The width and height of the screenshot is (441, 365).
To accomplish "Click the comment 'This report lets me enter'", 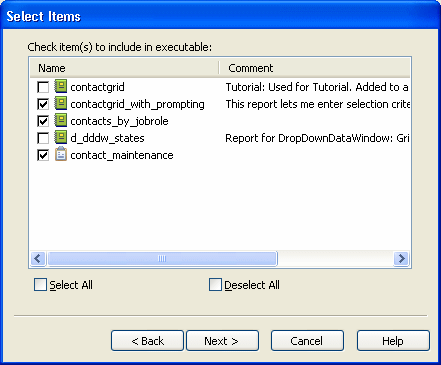I will click(317, 104).
